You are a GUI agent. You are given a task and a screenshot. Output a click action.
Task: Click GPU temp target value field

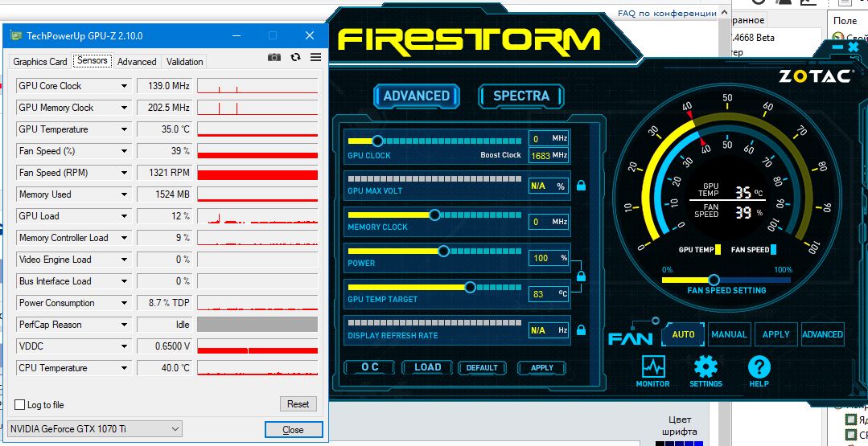tap(549, 294)
